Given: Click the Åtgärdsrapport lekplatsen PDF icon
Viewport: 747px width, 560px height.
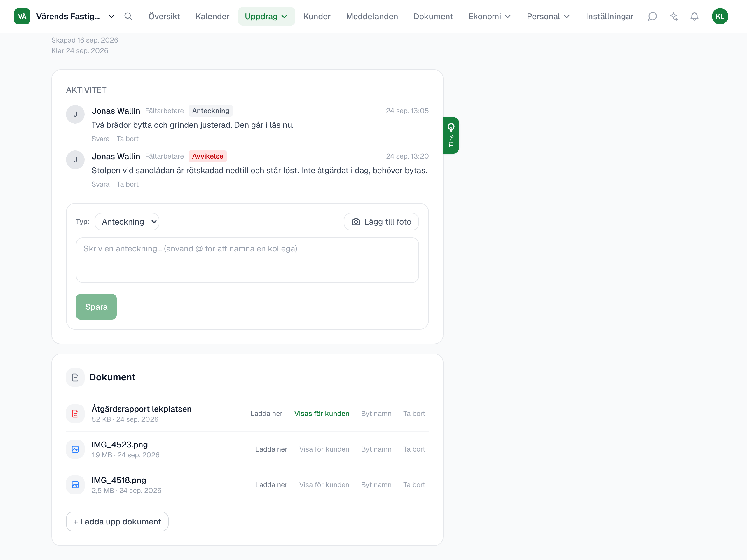Looking at the screenshot, I should (x=75, y=414).
